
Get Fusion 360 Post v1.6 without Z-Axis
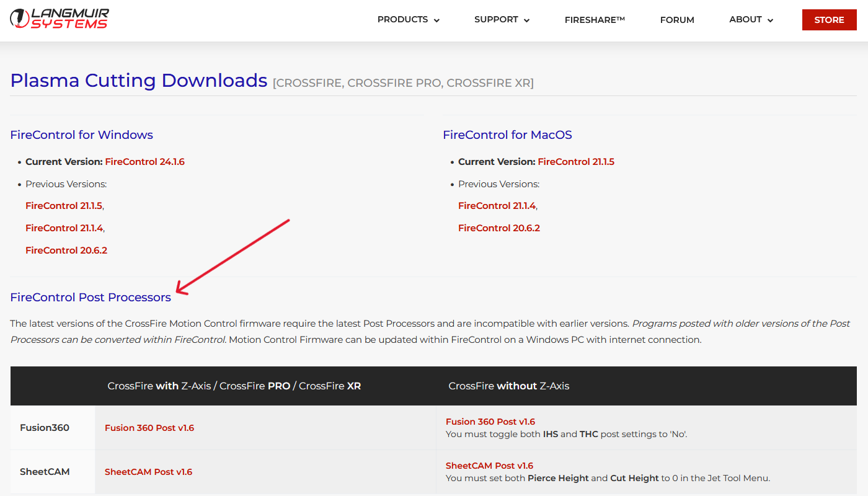490,422
